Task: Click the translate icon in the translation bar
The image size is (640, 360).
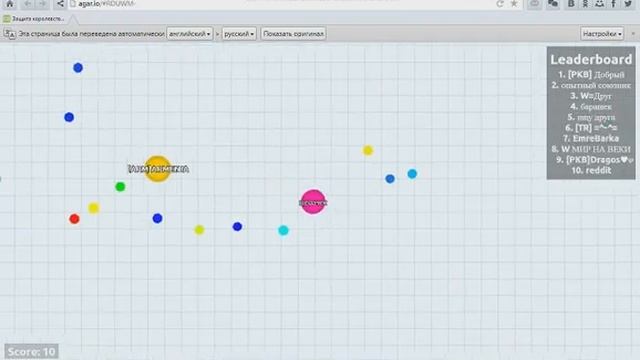Action: point(10,34)
